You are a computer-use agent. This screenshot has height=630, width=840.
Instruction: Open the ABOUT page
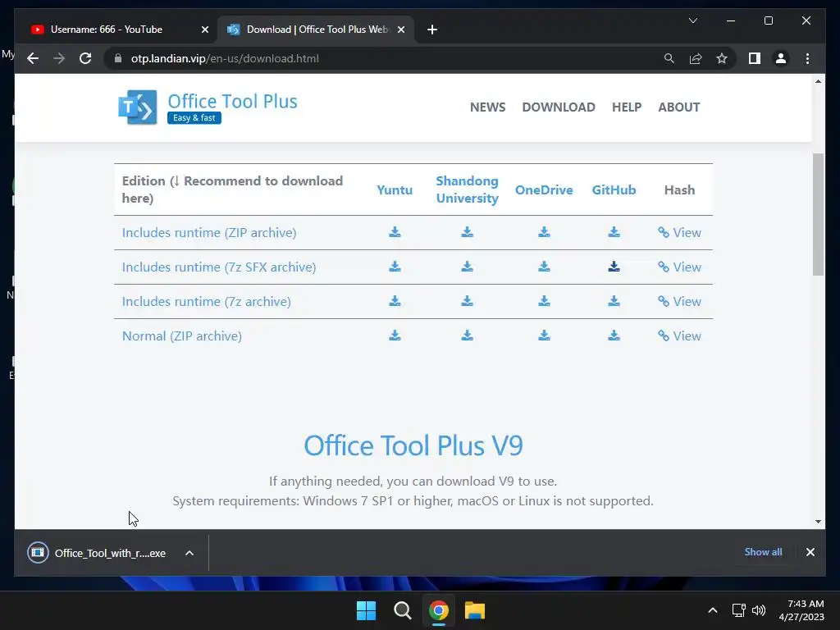tap(678, 107)
